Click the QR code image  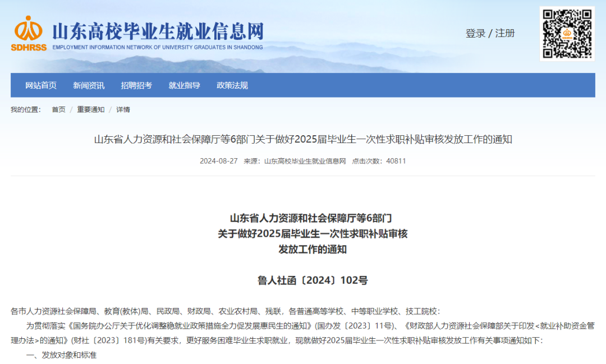(x=567, y=34)
